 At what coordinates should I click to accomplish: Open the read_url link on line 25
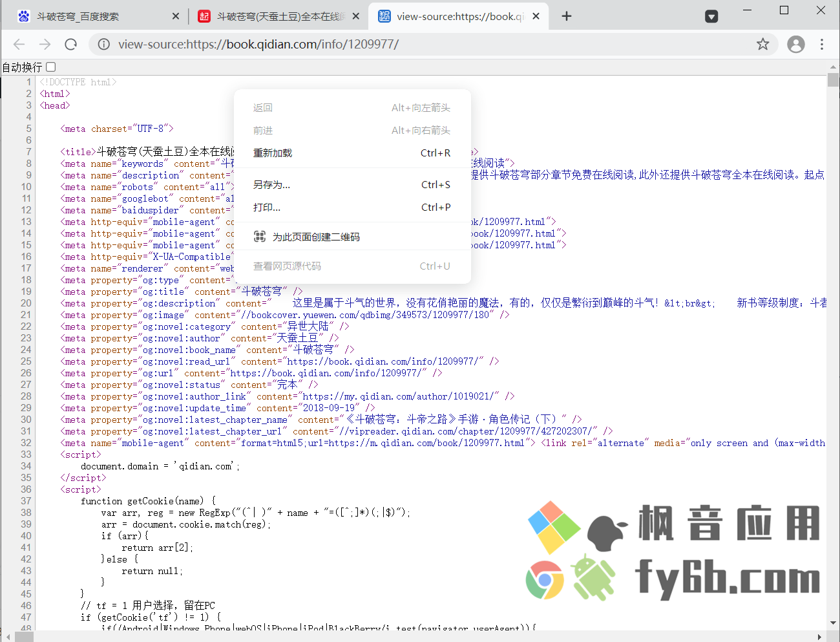point(384,361)
